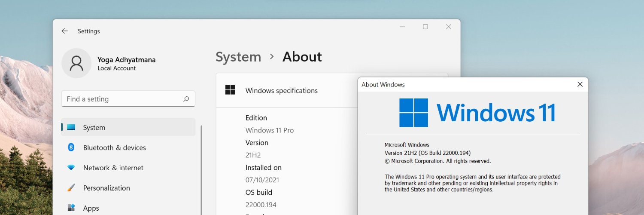Screen dimensions: 644x215
Task: Select the 07/10/2021 install date
Action: [x=262, y=180]
